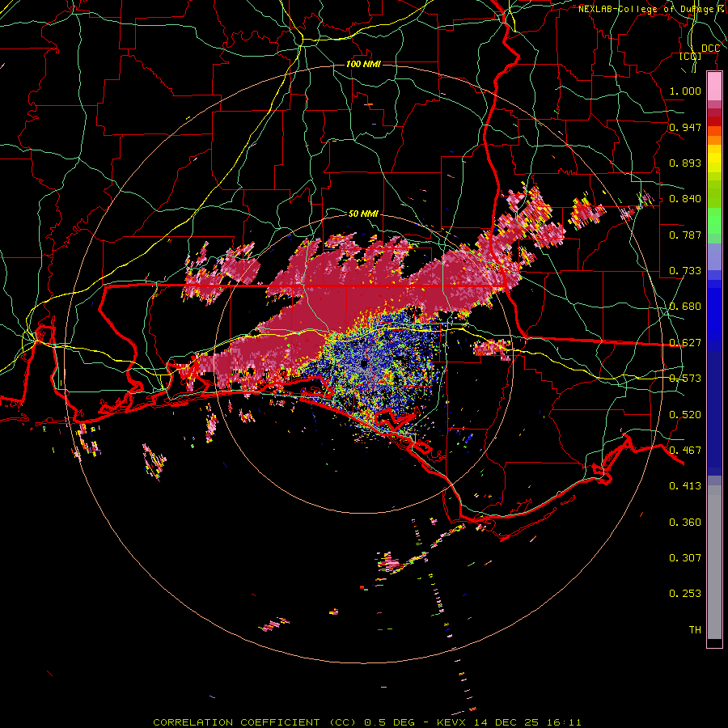Viewport: 728px width, 728px height.
Task: Click the 0.307 scale value
Action: (x=685, y=558)
